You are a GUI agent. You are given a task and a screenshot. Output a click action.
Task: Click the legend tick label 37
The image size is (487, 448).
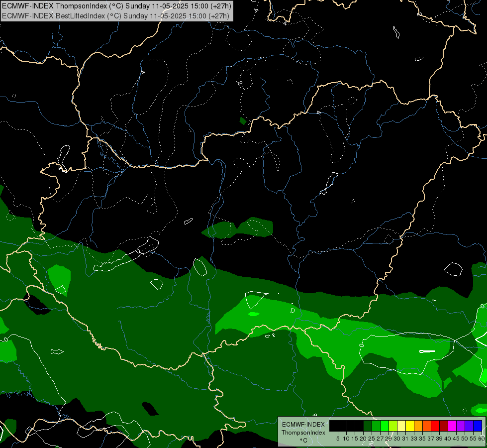pyautogui.click(x=431, y=439)
